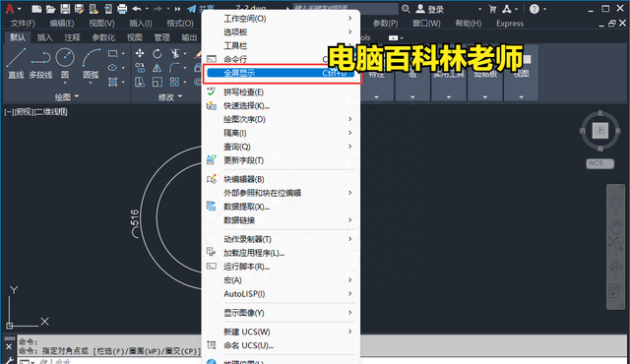
Task: Select the 直线 line tool
Action: (x=16, y=63)
